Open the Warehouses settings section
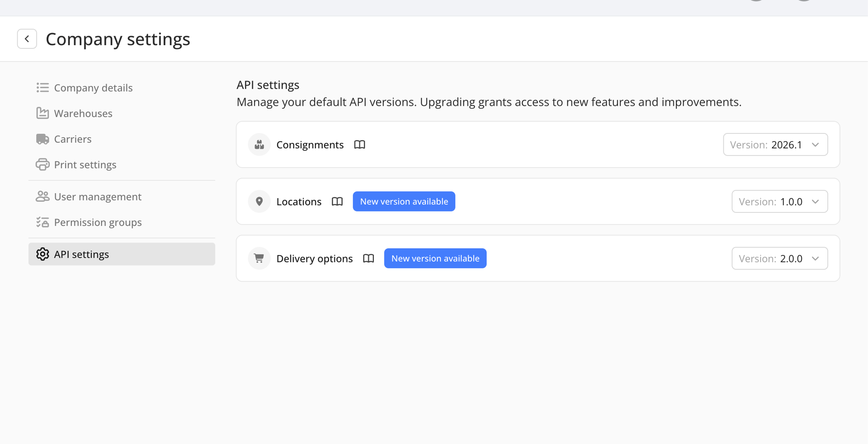The width and height of the screenshot is (868, 444). click(x=122, y=113)
